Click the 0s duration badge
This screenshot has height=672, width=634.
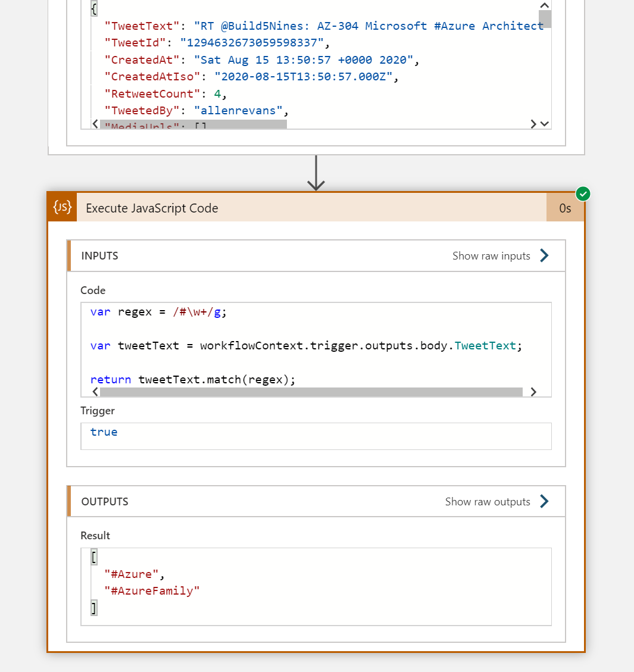coord(565,208)
